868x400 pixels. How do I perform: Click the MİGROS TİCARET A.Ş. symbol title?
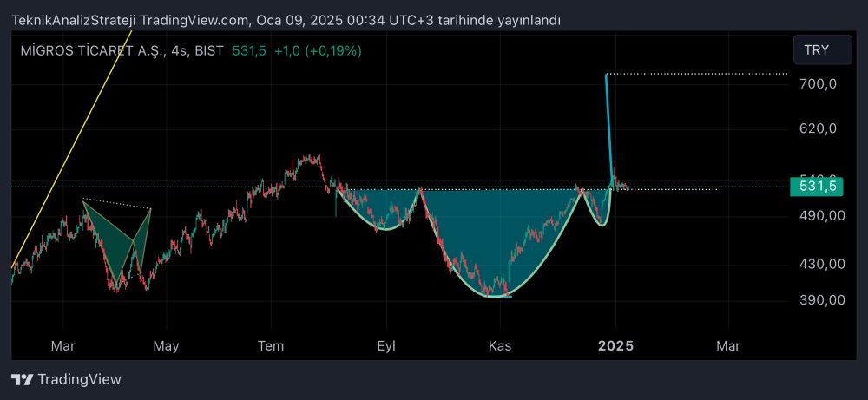point(93,51)
